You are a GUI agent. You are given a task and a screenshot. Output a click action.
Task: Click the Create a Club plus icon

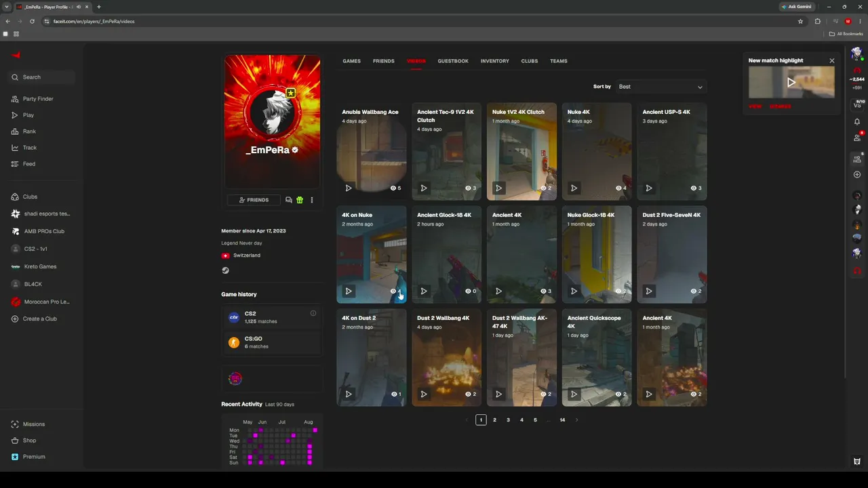[15, 319]
